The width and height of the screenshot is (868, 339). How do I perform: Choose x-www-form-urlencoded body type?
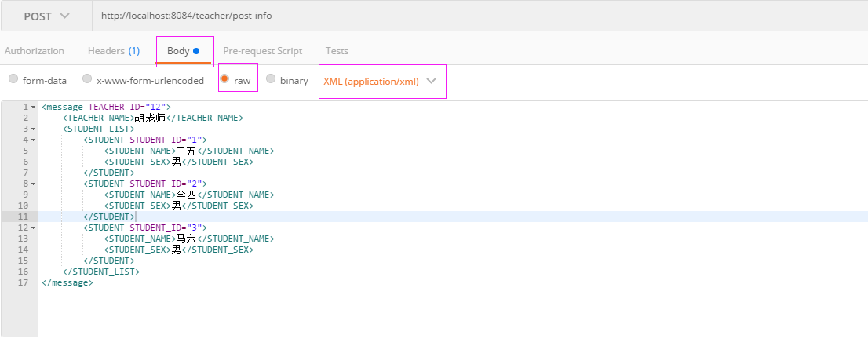pyautogui.click(x=87, y=79)
